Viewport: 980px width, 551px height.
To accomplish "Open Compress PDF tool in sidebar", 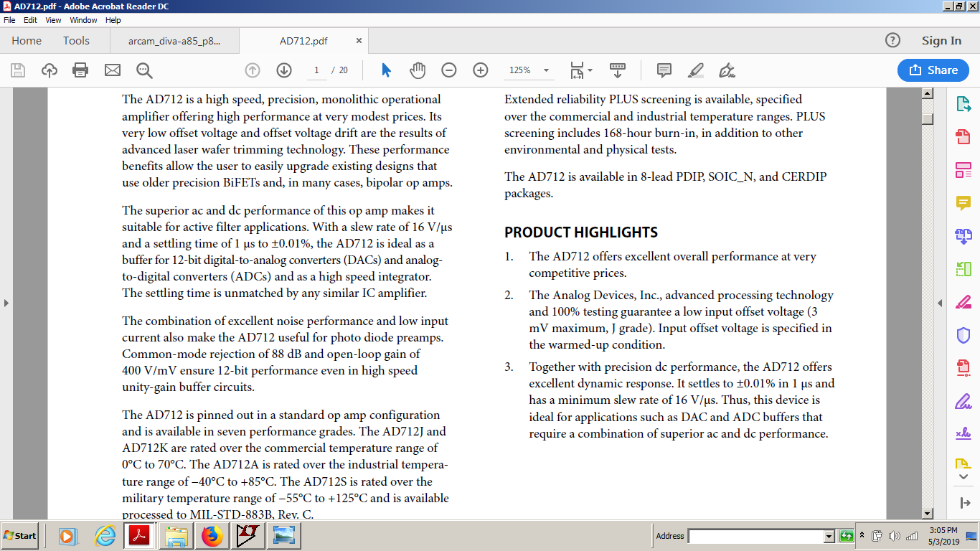I will 963,368.
